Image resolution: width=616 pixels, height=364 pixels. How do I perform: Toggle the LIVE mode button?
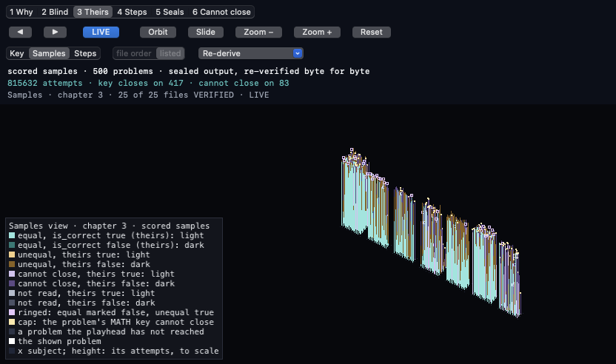click(101, 33)
